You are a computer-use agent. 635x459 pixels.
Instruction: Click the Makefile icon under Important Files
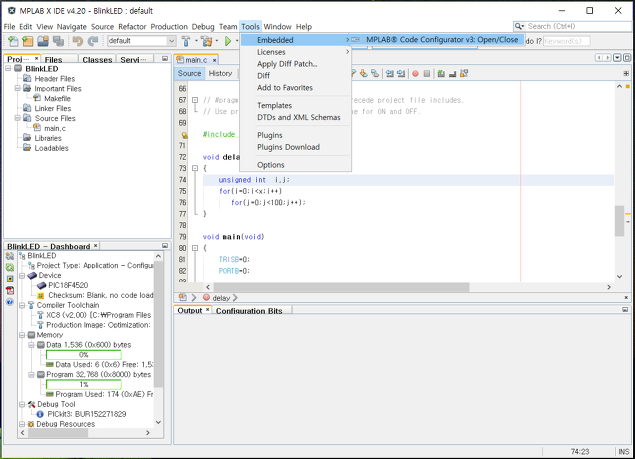37,98
